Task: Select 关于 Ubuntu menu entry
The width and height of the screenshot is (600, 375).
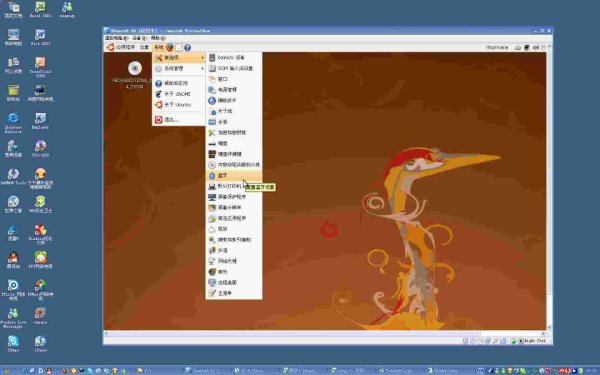Action: coord(179,104)
